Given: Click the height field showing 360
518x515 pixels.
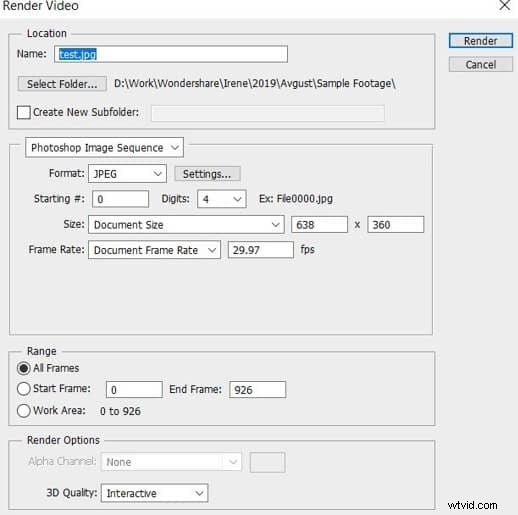Looking at the screenshot, I should pos(396,225).
